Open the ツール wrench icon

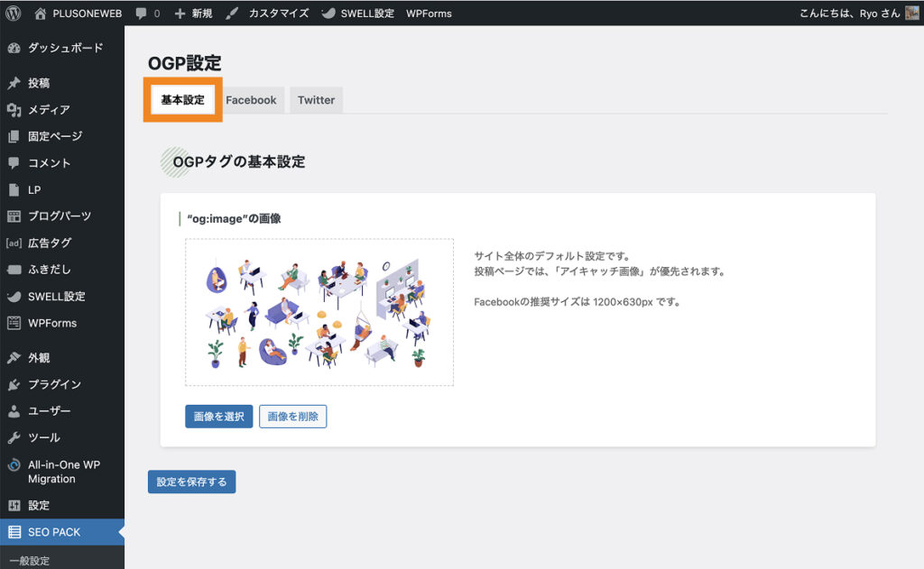click(x=14, y=438)
